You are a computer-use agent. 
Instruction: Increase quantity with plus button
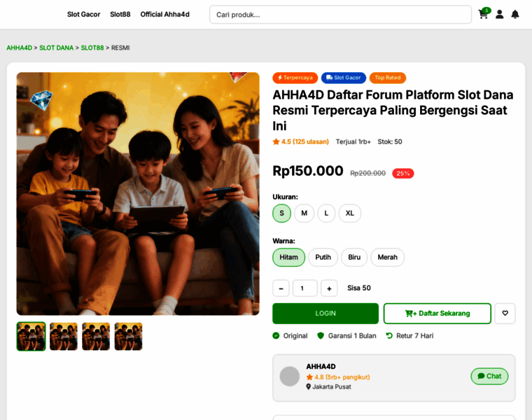pos(329,288)
